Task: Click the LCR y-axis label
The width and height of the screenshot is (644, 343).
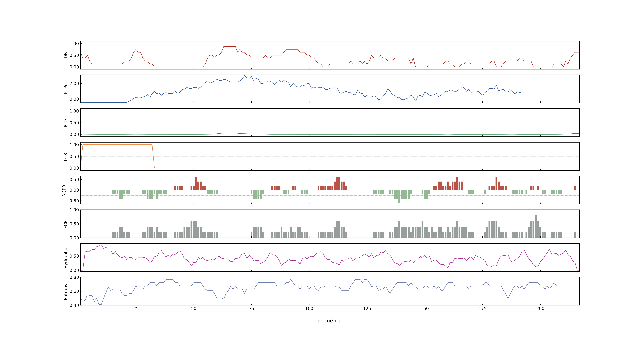Action: coord(66,157)
